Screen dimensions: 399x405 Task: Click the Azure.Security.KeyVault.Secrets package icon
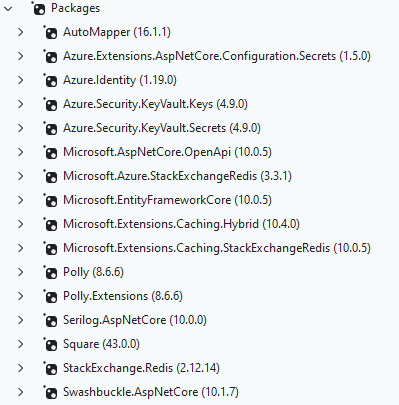pyautogui.click(x=50, y=128)
